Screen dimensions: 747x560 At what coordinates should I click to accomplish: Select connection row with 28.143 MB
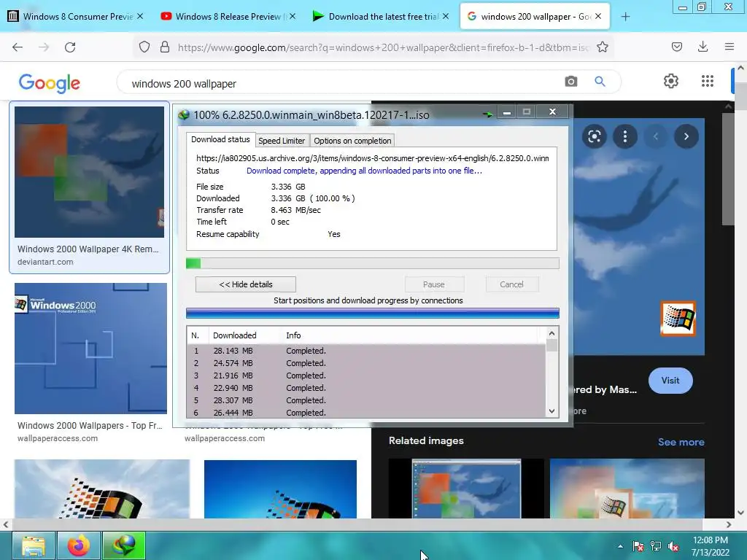tap(366, 351)
